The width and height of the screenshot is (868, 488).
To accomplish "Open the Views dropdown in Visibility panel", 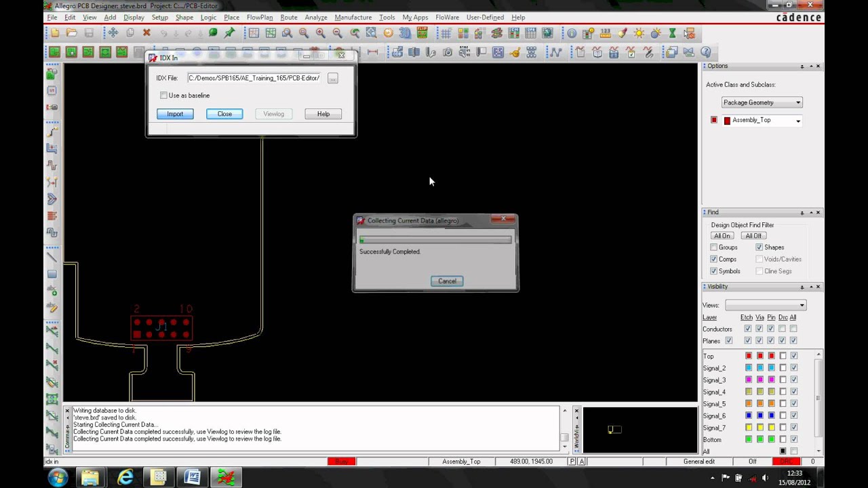I will [x=766, y=305].
